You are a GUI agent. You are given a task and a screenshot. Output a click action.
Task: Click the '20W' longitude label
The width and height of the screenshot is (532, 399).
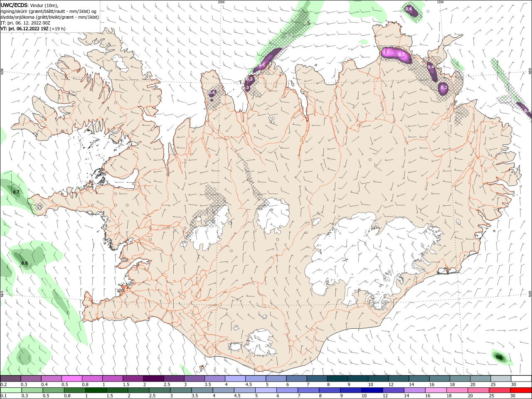[221, 2]
